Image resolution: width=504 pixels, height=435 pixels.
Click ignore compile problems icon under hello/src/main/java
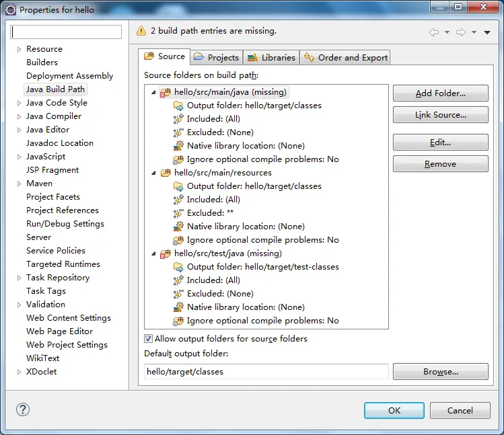click(x=178, y=159)
